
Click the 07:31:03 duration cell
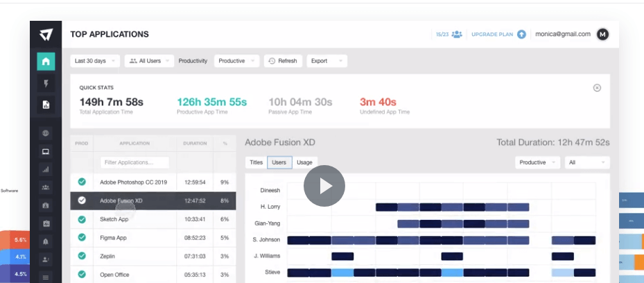coord(195,256)
